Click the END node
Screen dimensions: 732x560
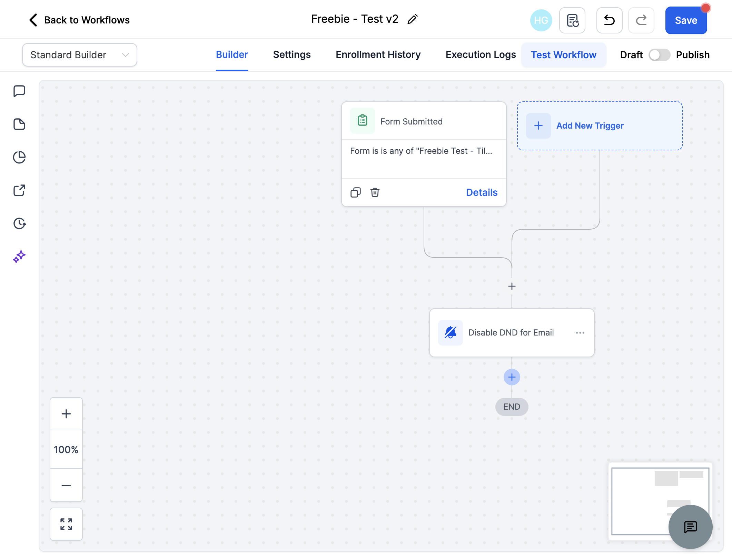click(512, 407)
